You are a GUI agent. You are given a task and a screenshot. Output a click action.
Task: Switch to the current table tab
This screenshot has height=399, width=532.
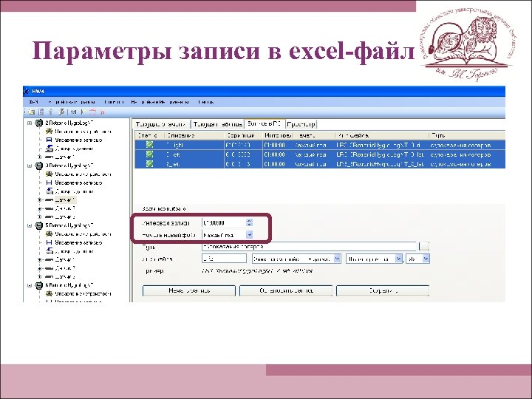click(x=218, y=124)
